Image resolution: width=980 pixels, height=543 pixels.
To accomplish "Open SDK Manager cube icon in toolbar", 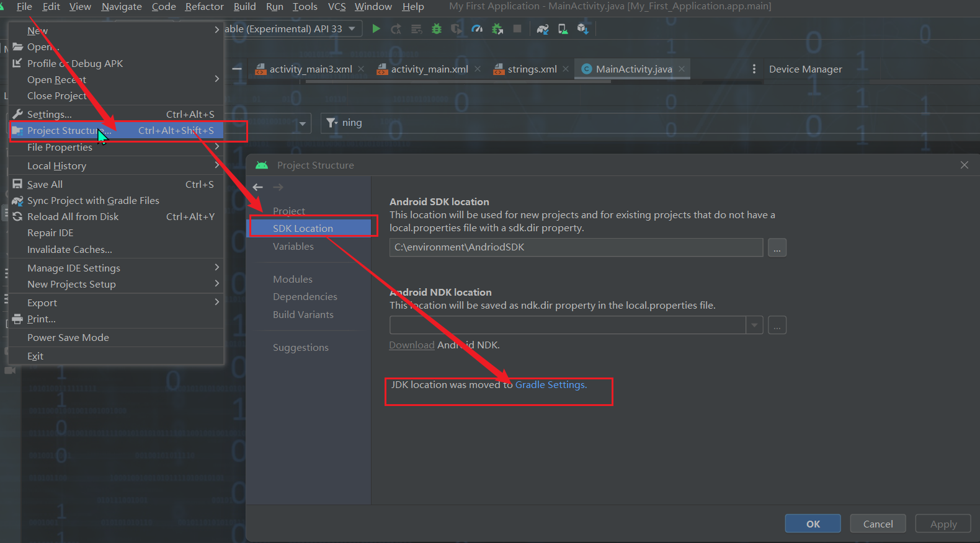I will [582, 29].
